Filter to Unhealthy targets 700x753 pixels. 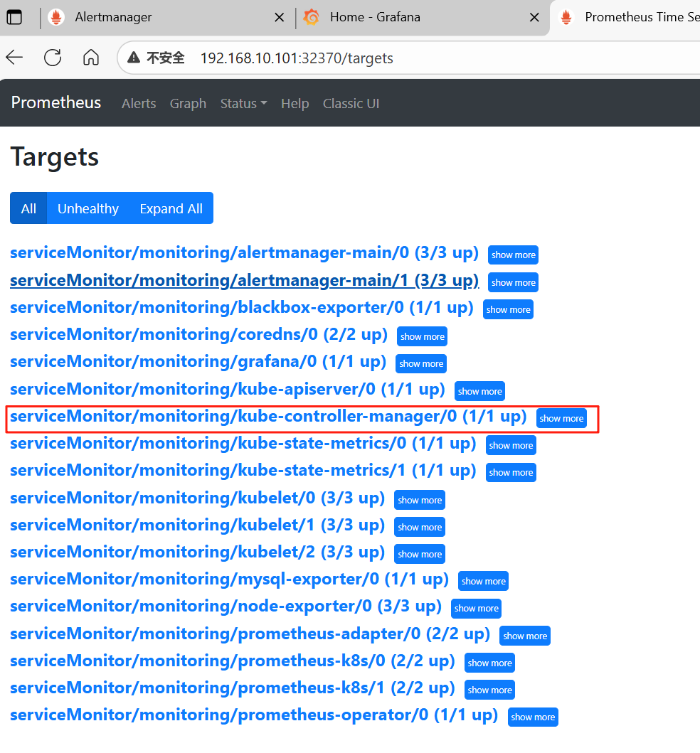(x=88, y=208)
